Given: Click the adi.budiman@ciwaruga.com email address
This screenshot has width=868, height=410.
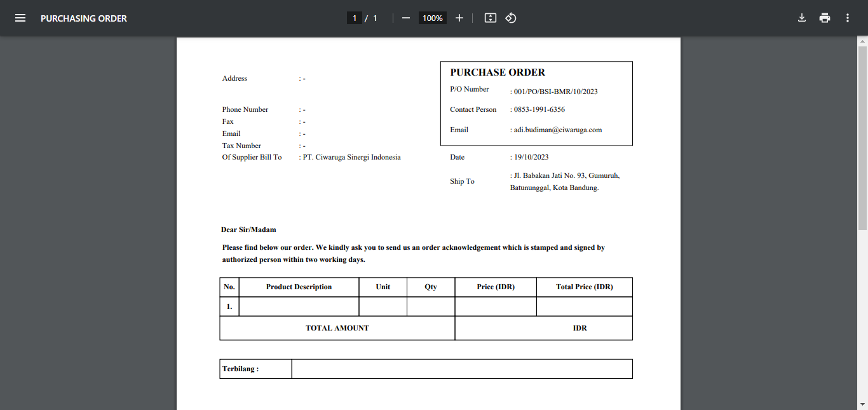Looking at the screenshot, I should click(x=557, y=130).
